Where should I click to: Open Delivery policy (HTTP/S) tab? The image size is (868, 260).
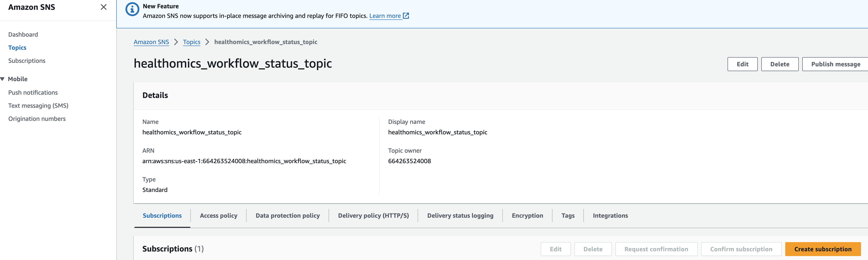373,216
